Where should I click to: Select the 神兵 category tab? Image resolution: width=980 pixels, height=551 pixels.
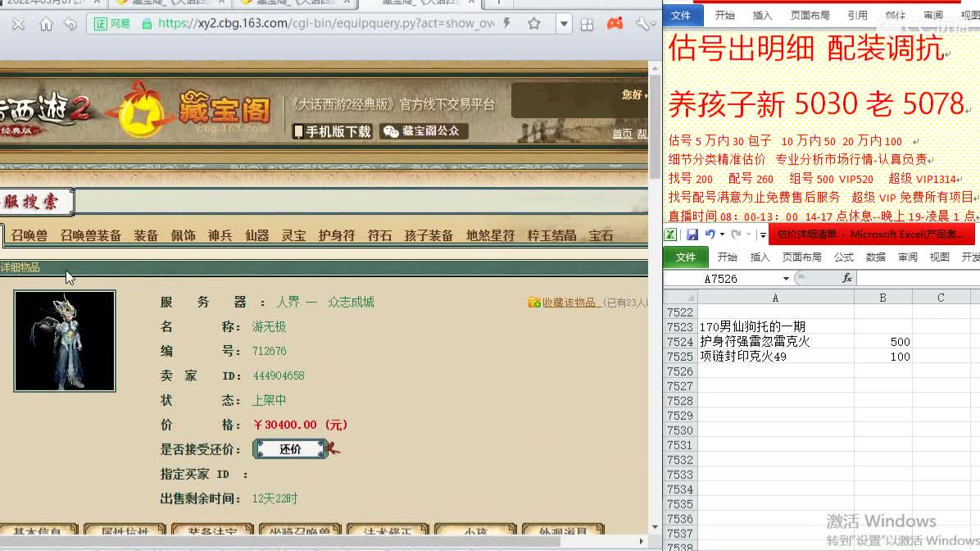pos(220,236)
